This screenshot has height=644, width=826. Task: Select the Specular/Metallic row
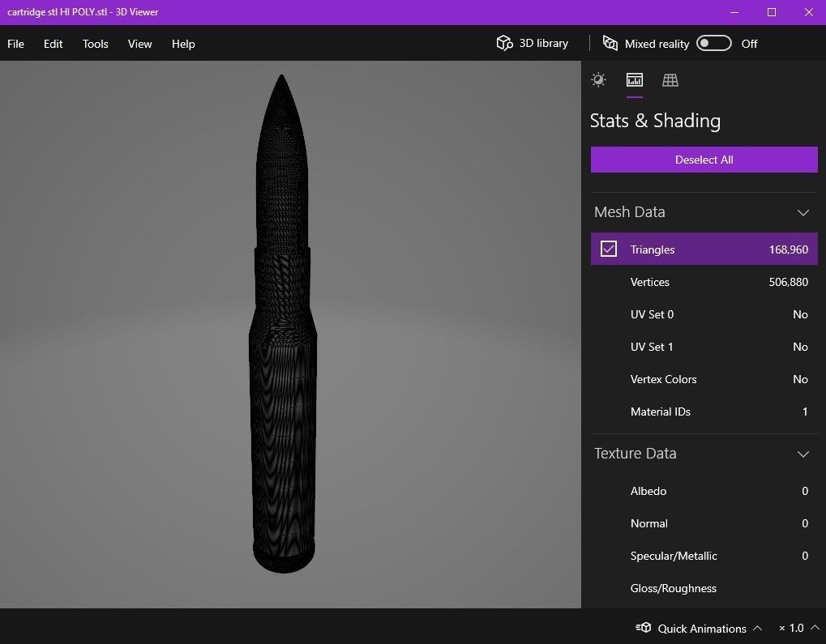point(704,556)
